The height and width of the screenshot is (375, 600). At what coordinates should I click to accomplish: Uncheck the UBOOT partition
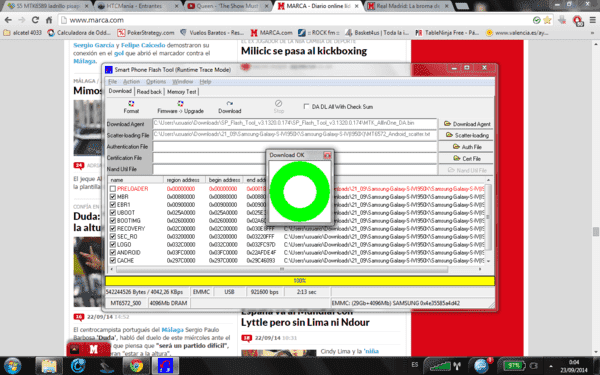[112, 213]
